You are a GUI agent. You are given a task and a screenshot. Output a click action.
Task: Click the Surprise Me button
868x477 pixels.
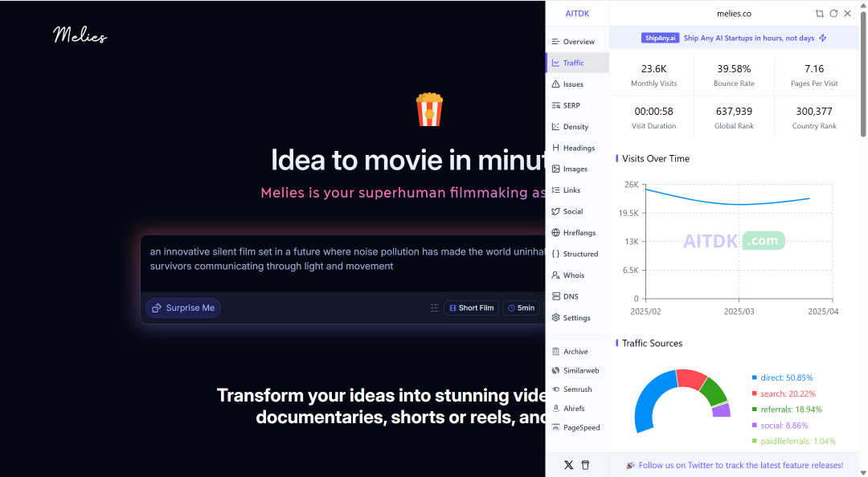(x=183, y=308)
